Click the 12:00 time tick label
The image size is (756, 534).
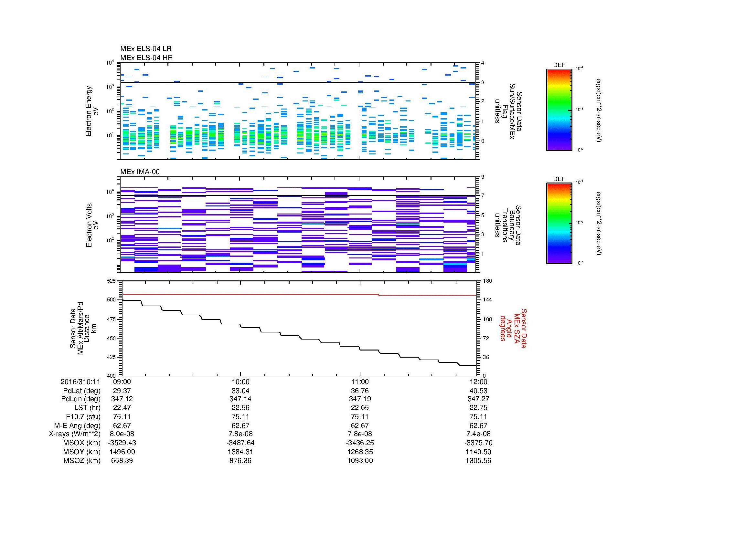point(478,382)
